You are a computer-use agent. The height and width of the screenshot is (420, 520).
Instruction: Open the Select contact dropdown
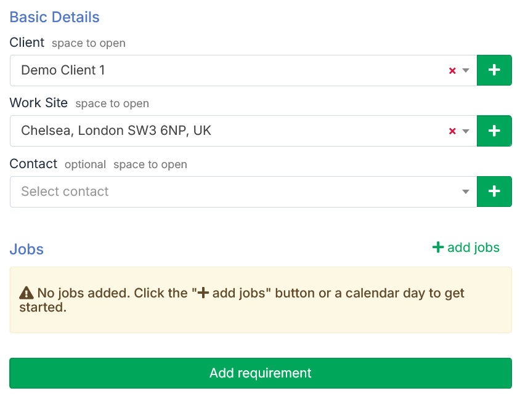coord(466,192)
